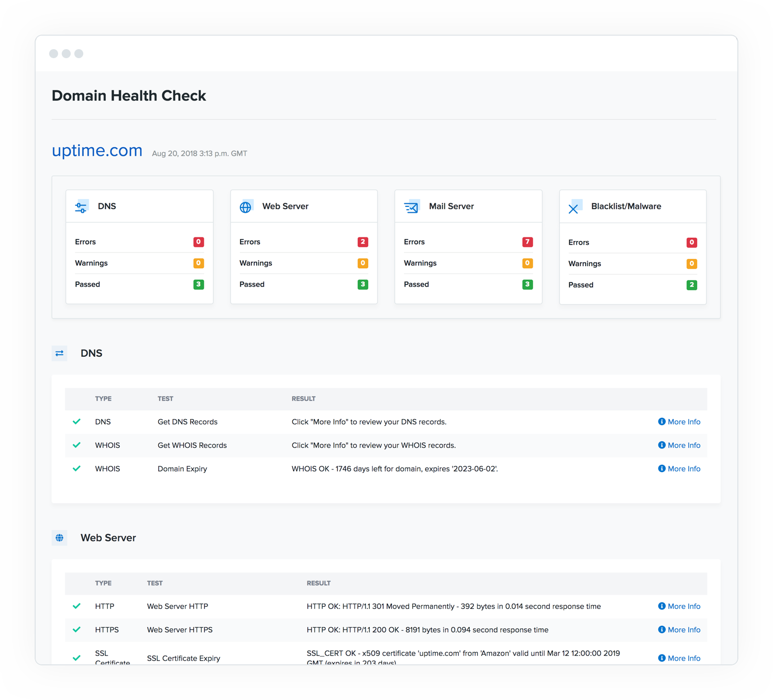Click the HTTPS type cell
The width and height of the screenshot is (773, 700).
coord(107,630)
